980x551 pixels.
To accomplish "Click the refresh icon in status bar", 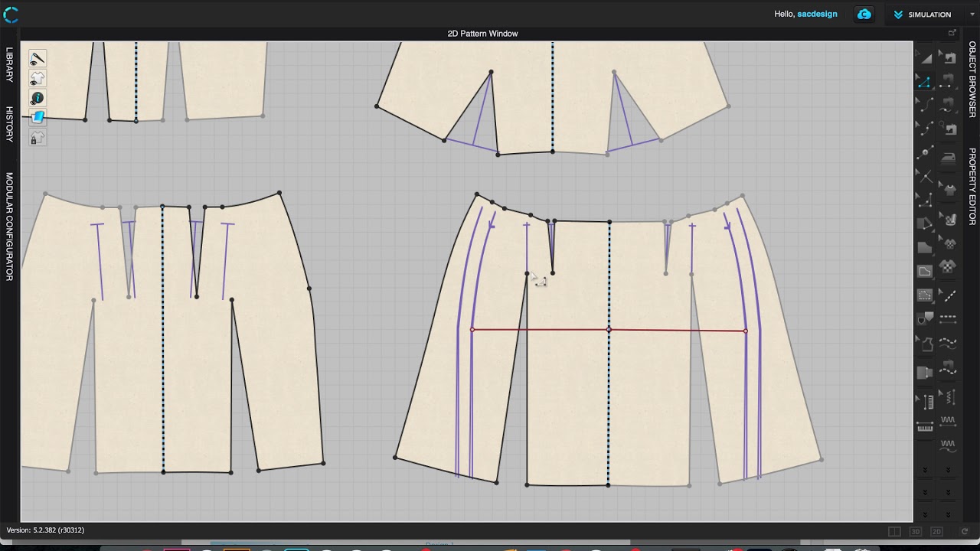I will click(x=965, y=531).
